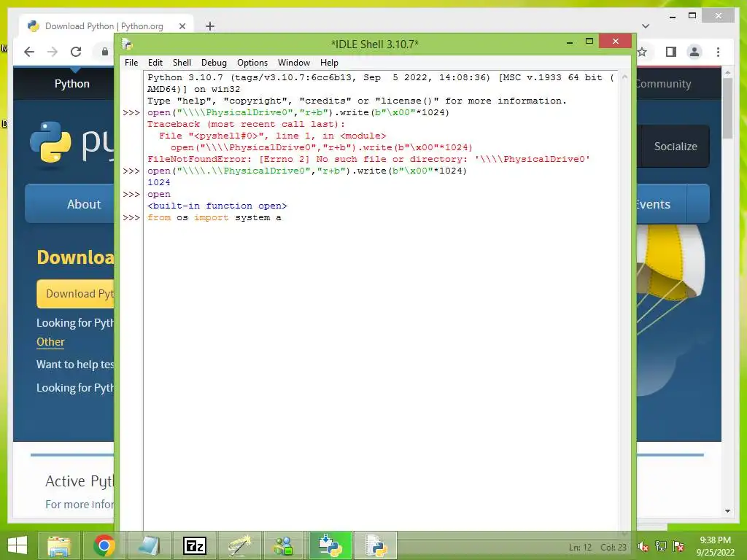747x560 pixels.
Task: Switch to the IDLE Python taskbar item
Action: (376, 545)
